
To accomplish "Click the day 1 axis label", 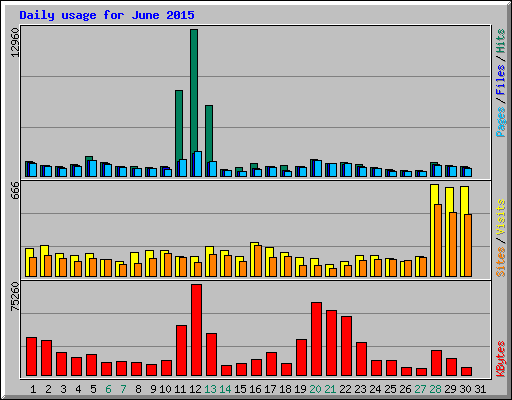I will [x=33, y=389].
